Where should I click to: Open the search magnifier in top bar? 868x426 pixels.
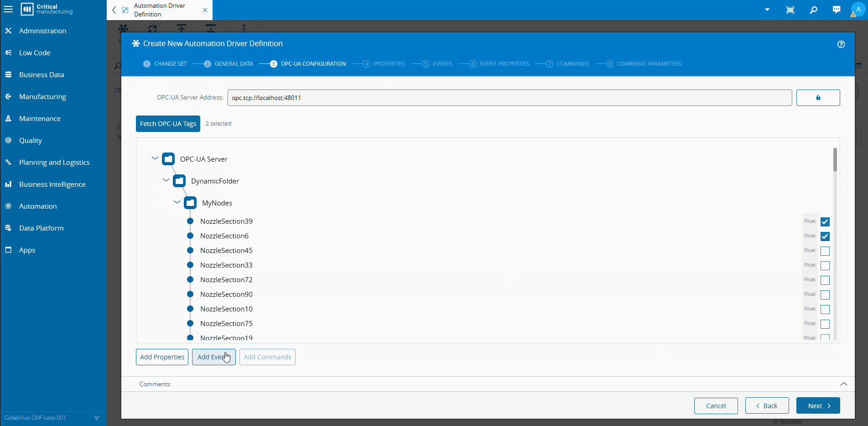(x=813, y=10)
